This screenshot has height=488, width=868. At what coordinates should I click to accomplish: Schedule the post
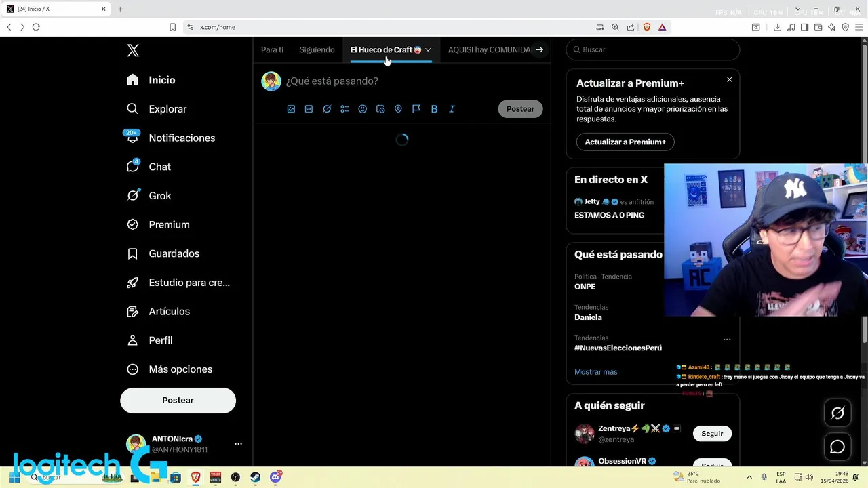(x=380, y=109)
